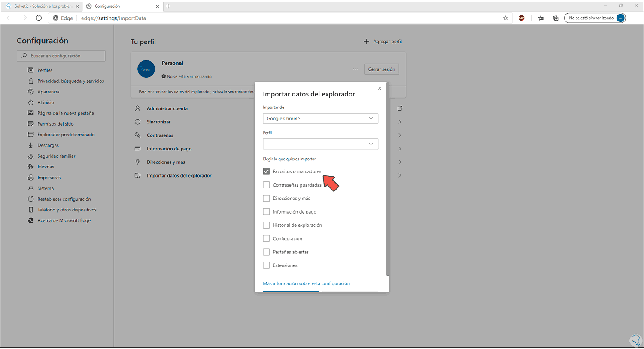Open the chevron on the Importar datos del explorador row
The height and width of the screenshot is (349, 644).
click(400, 175)
